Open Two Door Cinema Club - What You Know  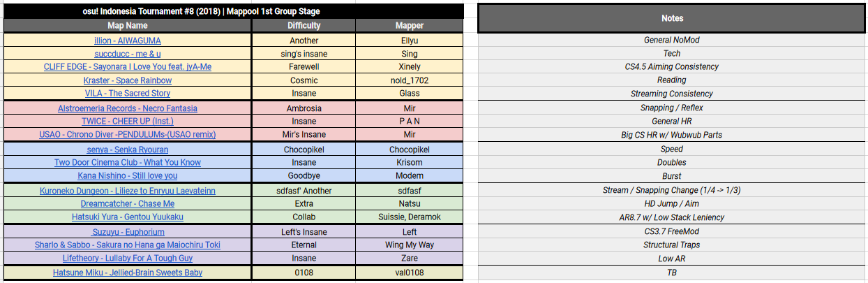pyautogui.click(x=128, y=163)
